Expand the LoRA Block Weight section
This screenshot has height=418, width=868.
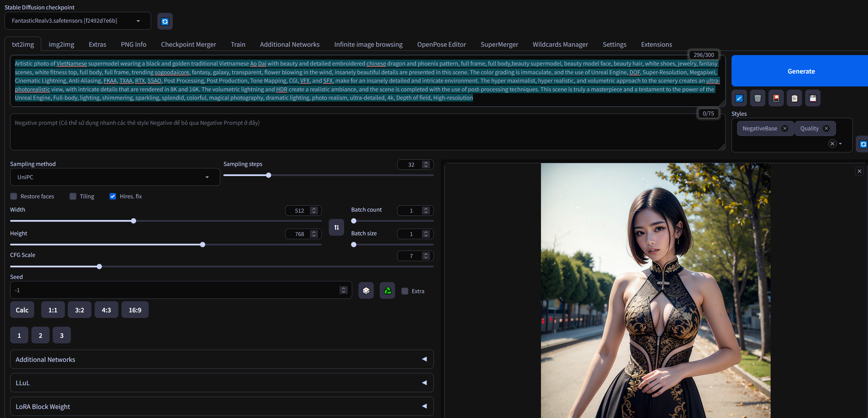click(x=222, y=406)
